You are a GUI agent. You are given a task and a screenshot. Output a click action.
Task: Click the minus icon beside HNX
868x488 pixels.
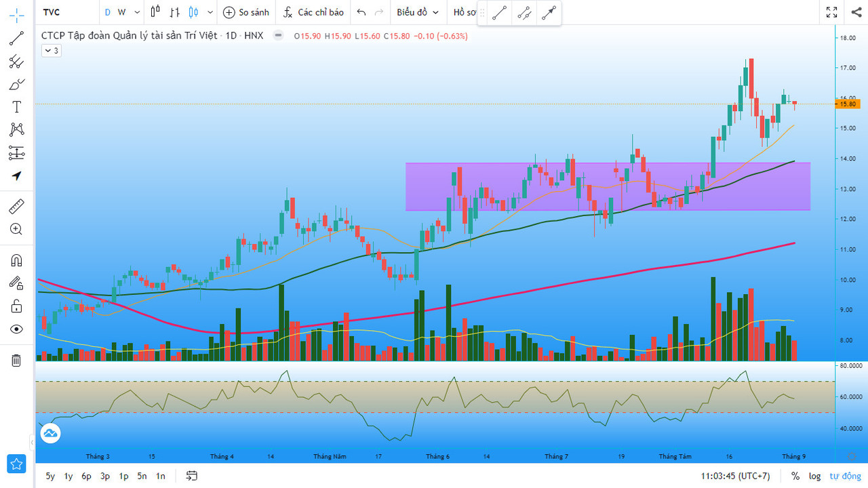[278, 35]
